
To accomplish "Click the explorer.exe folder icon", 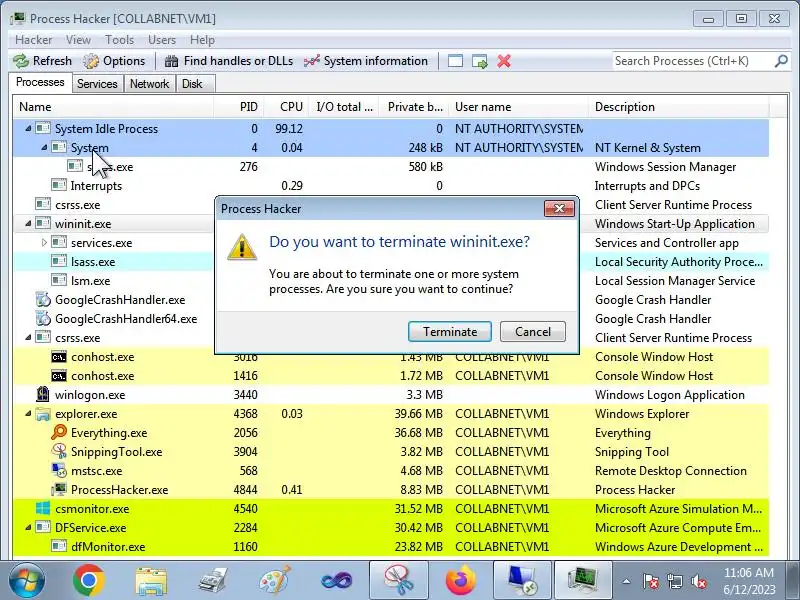I will [x=43, y=414].
